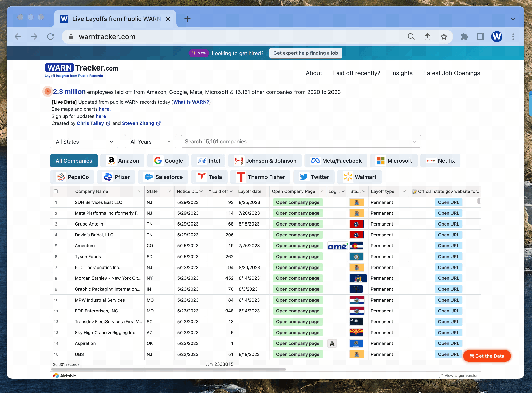Open Company Name column menu arrow
This screenshot has height=393, width=532.
tap(140, 191)
